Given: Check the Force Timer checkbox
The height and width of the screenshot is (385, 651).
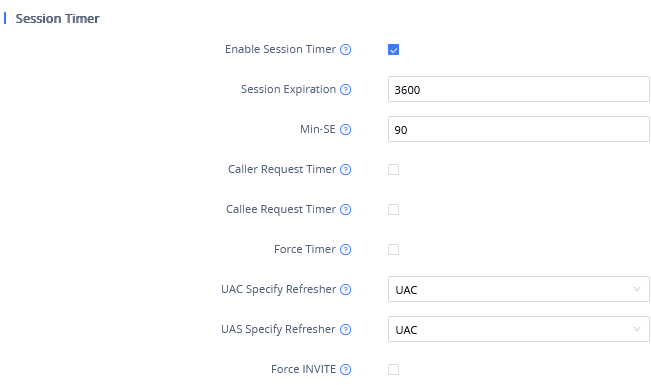Looking at the screenshot, I should (x=394, y=250).
